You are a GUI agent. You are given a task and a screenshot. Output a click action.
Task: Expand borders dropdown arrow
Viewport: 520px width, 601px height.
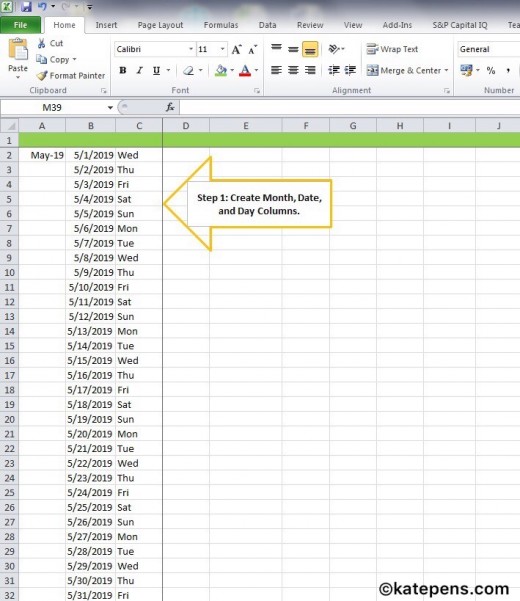(200, 71)
